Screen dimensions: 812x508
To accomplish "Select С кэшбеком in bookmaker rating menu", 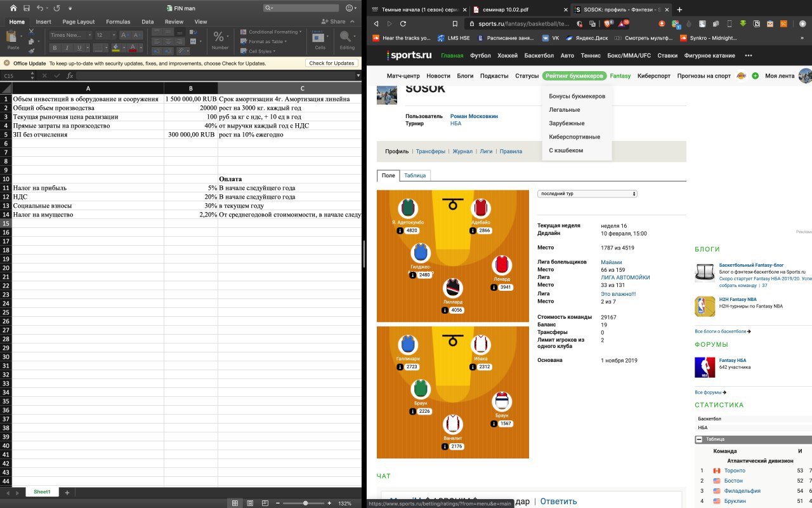I will point(566,150).
